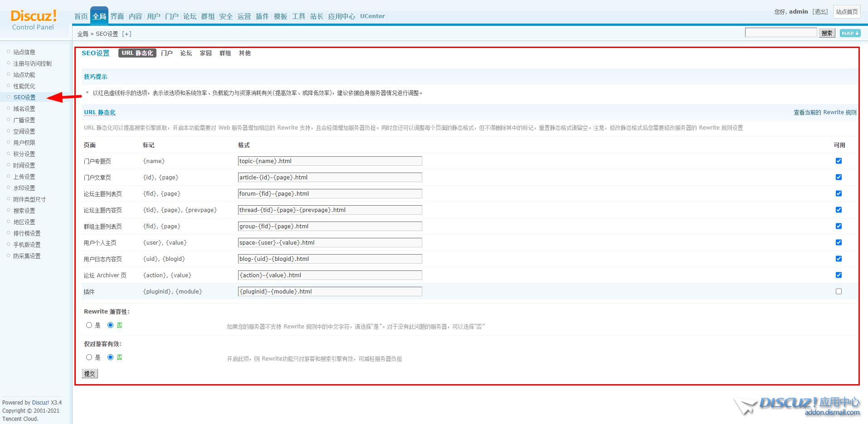Click the search text field at top
The height and width of the screenshot is (424, 868).
[780, 33]
